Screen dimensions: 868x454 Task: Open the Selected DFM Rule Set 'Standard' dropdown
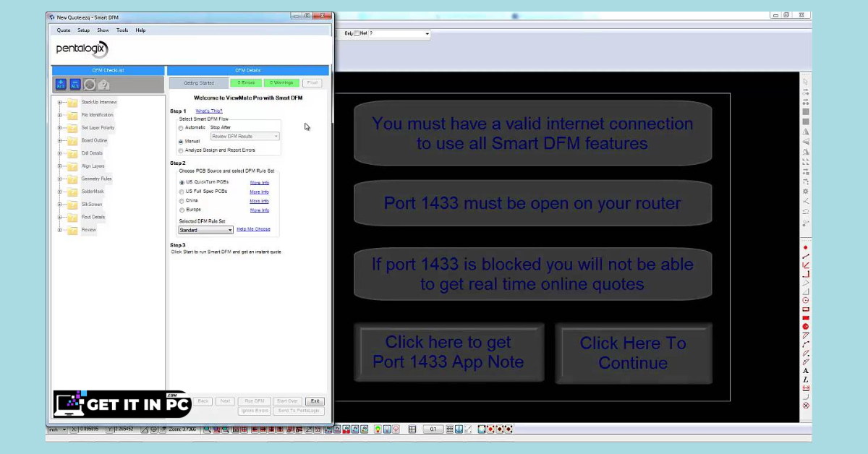206,230
